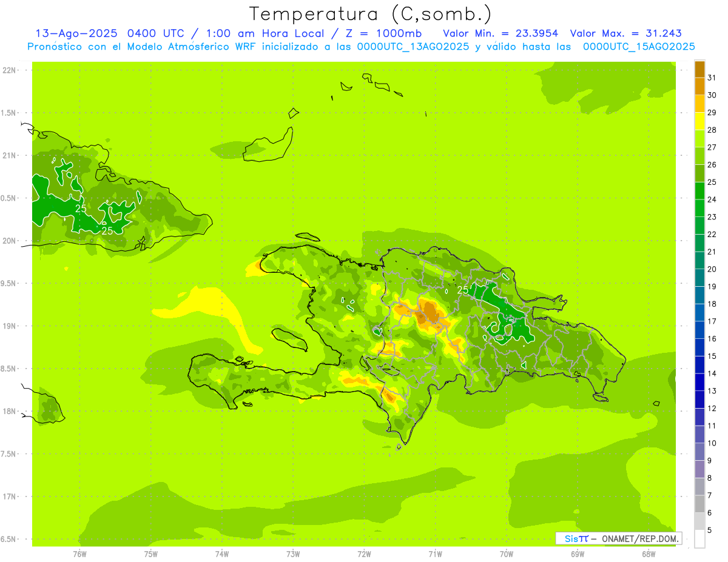Viewport: 728px width, 562px height.
Task: Click the colorbar label 23
Action: click(x=712, y=217)
